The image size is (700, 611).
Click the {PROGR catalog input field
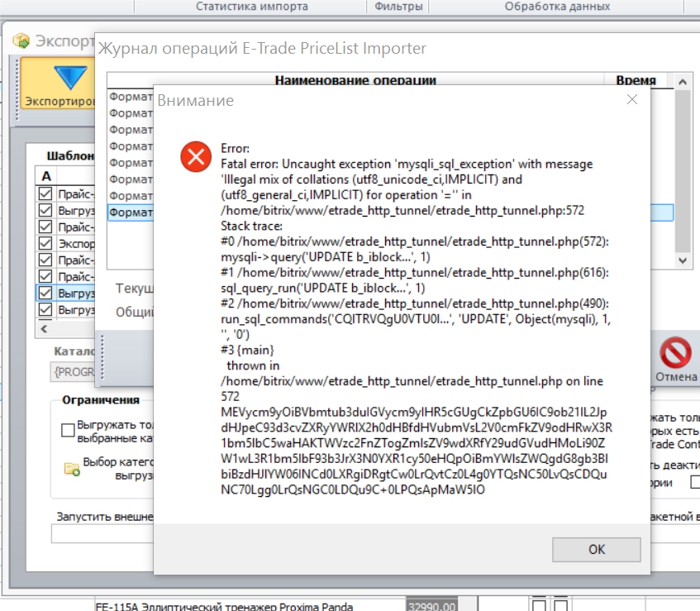tap(73, 371)
